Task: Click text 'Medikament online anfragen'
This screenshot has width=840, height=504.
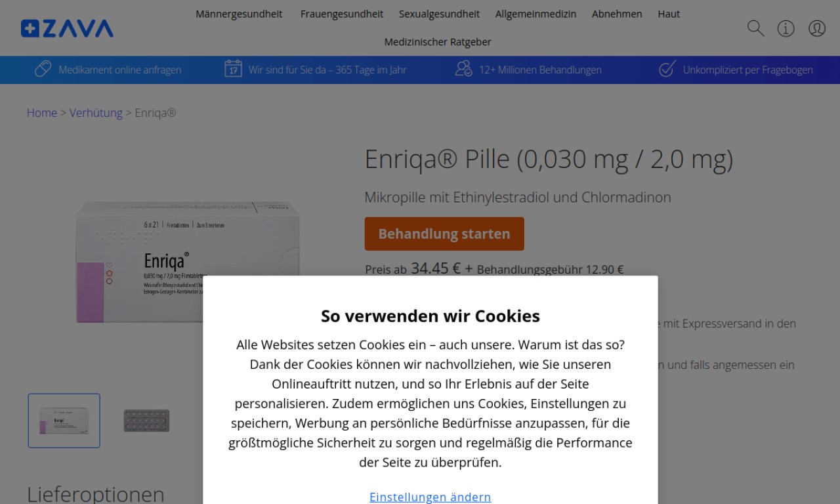Action: click(x=120, y=70)
